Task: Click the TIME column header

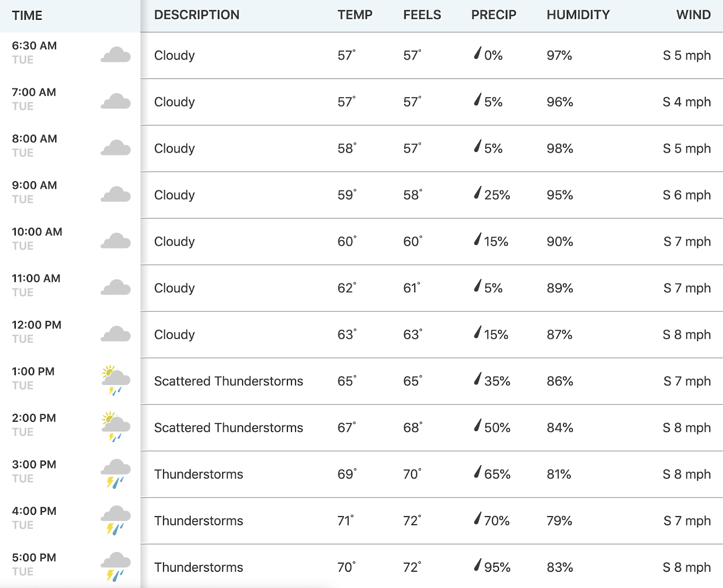Action: tap(27, 15)
